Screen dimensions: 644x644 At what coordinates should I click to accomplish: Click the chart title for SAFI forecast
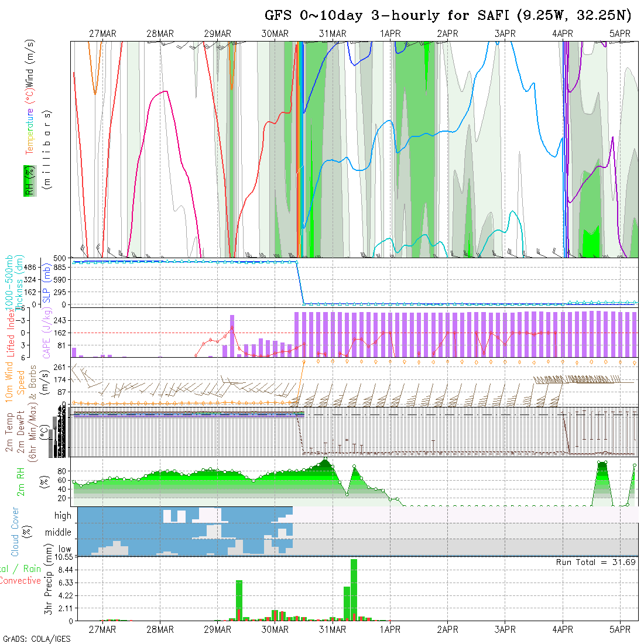pyautogui.click(x=448, y=15)
